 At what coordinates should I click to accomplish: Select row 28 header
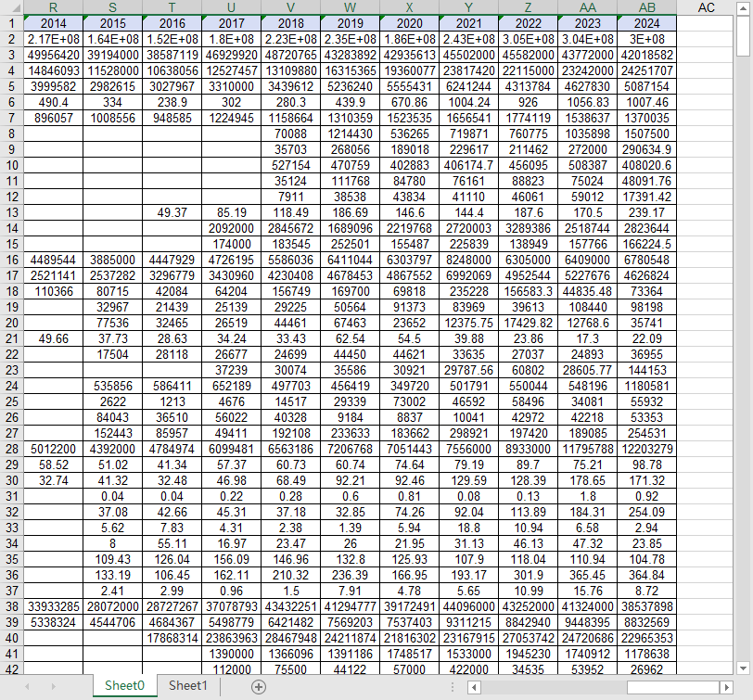point(11,449)
